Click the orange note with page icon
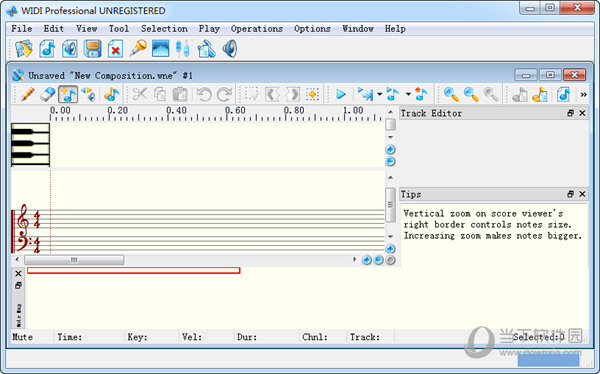 point(540,94)
